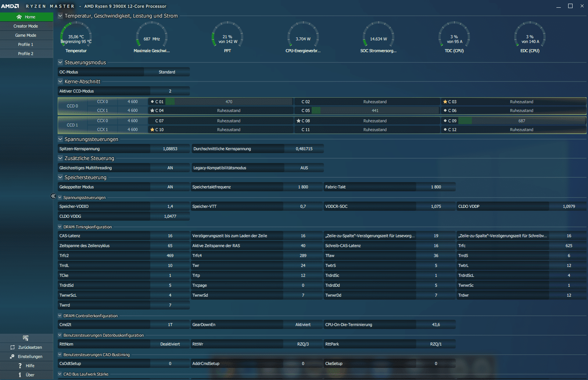The image size is (588, 380).
Task: Click the Aktiver CCD-Modus value 2
Action: (170, 91)
